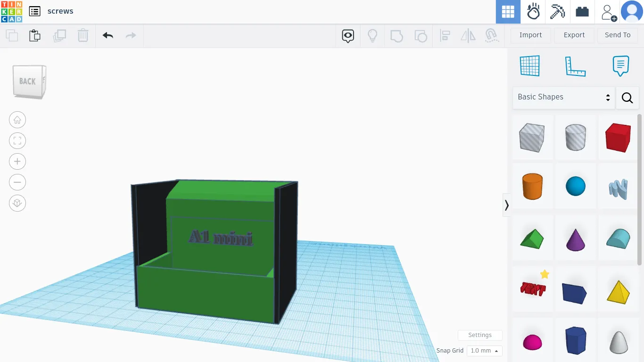Image resolution: width=644 pixels, height=362 pixels.
Task: Click the Copy icon
Action: [12, 35]
